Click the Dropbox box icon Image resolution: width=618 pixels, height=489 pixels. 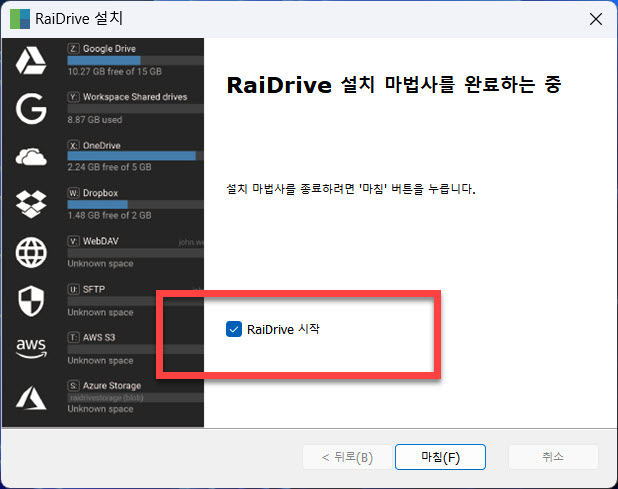click(31, 204)
